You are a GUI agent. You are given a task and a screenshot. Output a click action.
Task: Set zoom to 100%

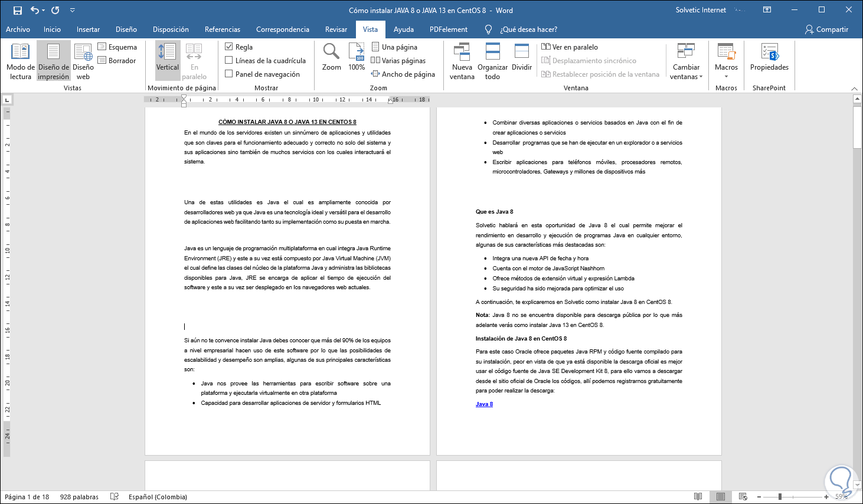pos(357,57)
